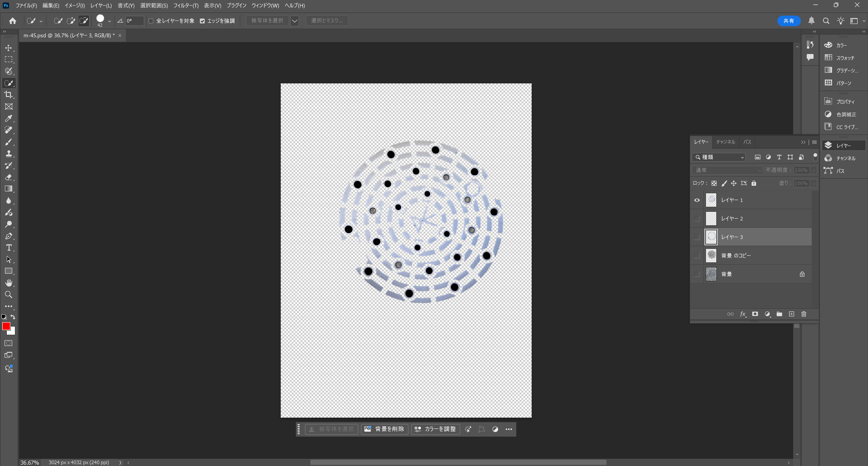The image size is (868, 466).
Task: Select the History Brush tool
Action: [8, 165]
